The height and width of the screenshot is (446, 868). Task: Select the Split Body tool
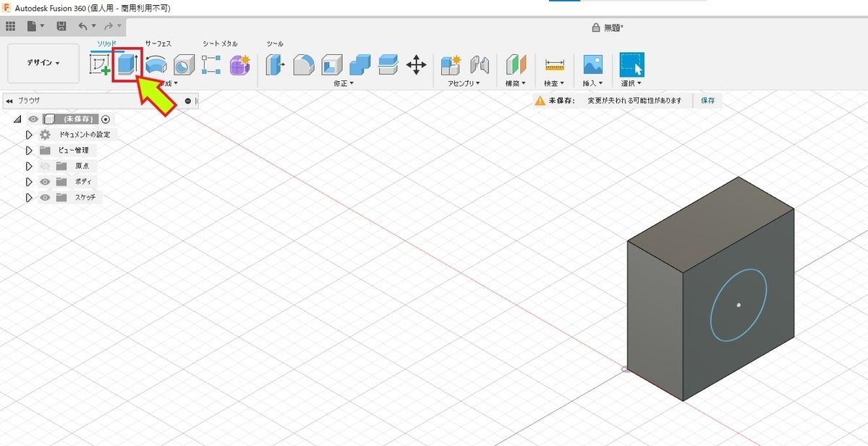pyautogui.click(x=388, y=65)
